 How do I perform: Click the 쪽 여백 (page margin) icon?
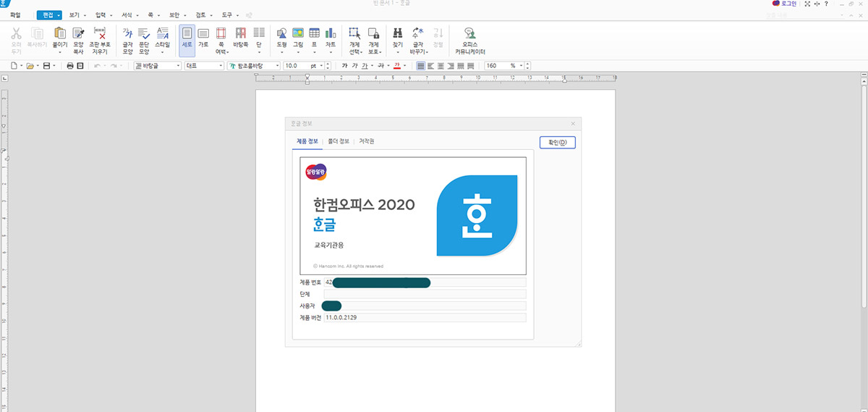click(x=221, y=33)
